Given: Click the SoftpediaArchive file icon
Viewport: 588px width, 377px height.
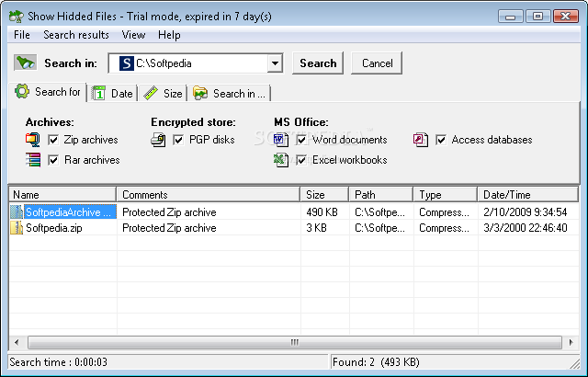Looking at the screenshot, I should pyautogui.click(x=17, y=212).
